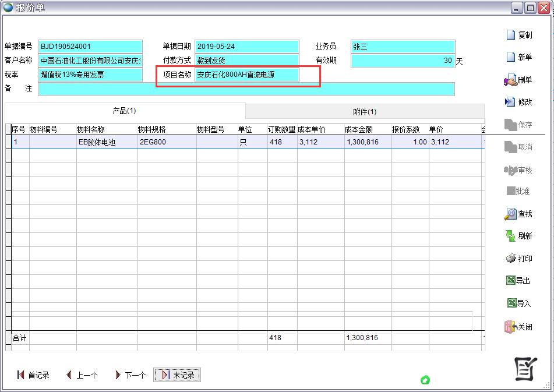Select the 产品(1) tab
554x392 pixels.
point(124,111)
